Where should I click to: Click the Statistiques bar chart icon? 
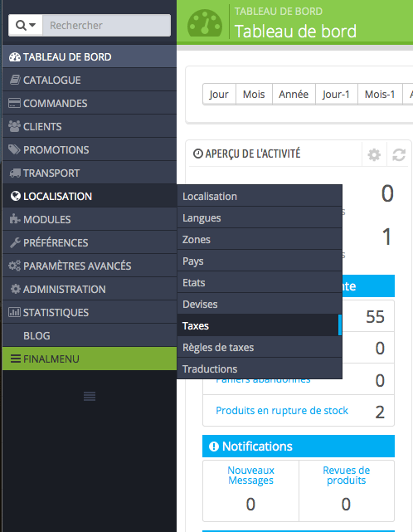click(x=14, y=312)
